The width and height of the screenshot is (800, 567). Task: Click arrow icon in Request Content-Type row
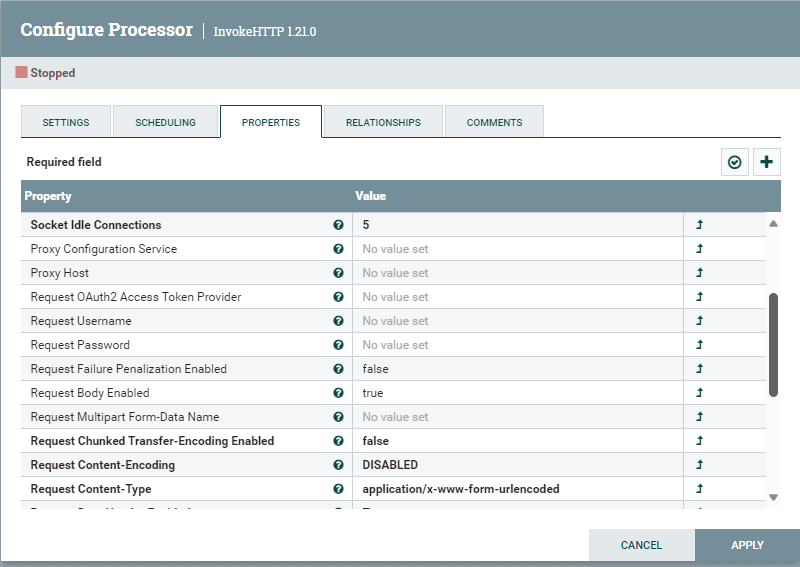[x=699, y=488]
